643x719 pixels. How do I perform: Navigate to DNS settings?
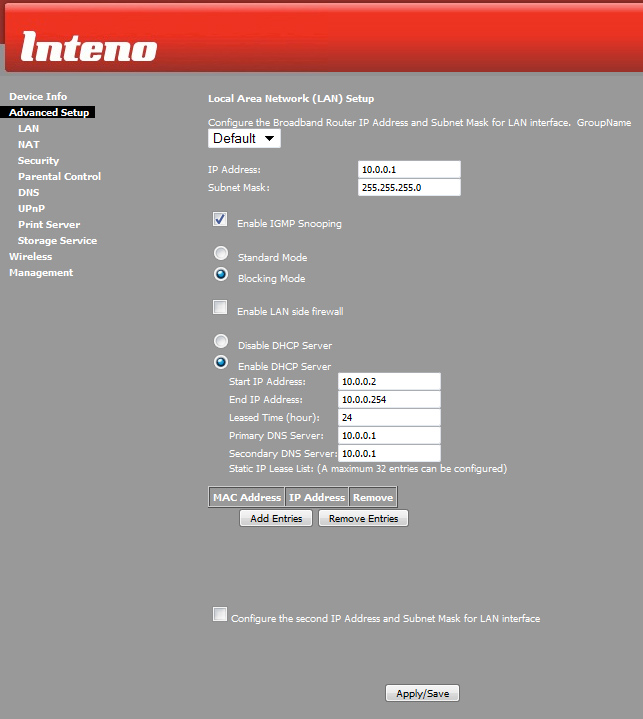[28, 193]
